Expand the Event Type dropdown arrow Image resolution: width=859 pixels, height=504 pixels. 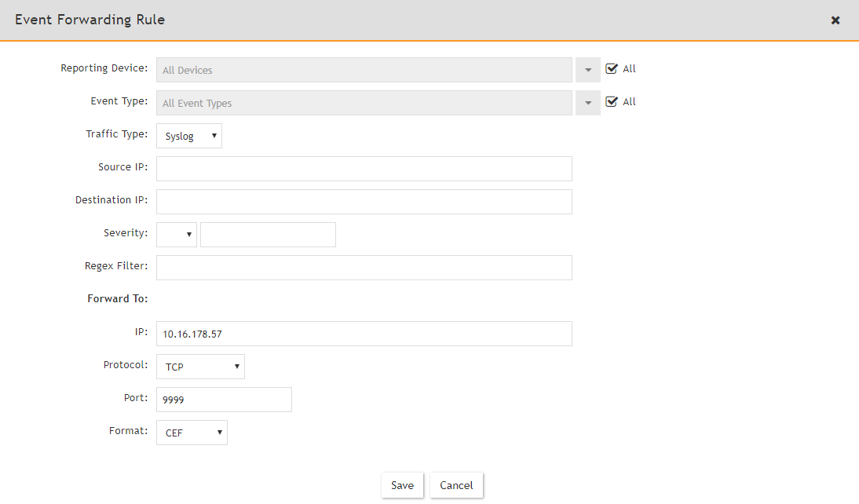(x=587, y=103)
